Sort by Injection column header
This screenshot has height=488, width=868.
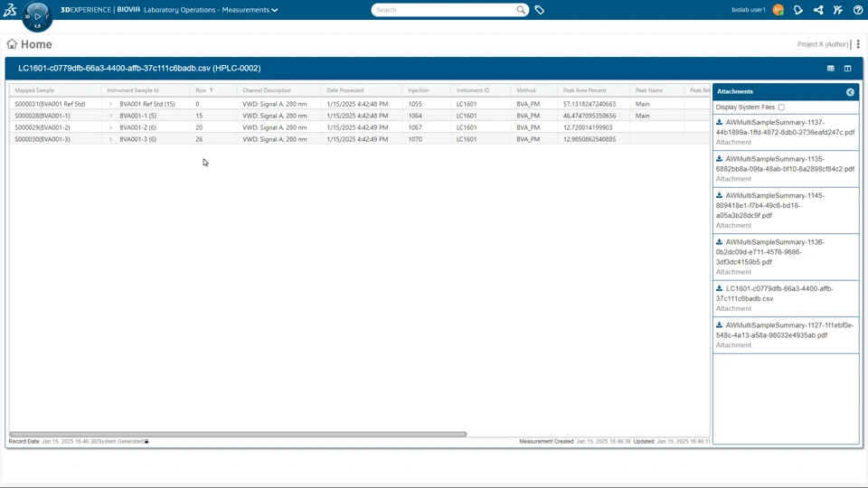419,90
